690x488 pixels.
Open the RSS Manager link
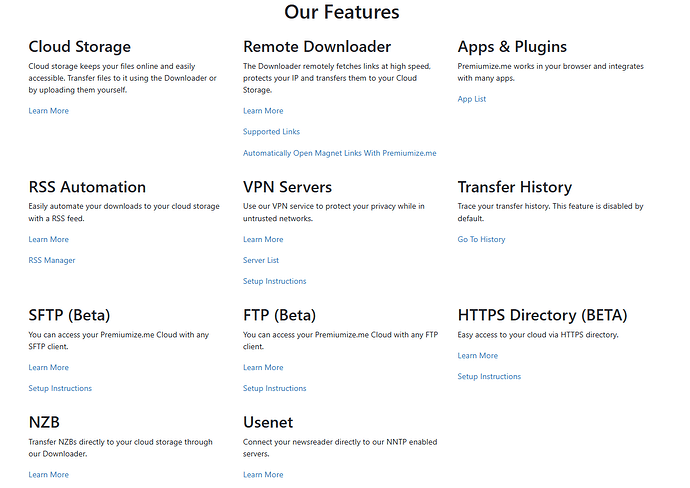tap(52, 261)
